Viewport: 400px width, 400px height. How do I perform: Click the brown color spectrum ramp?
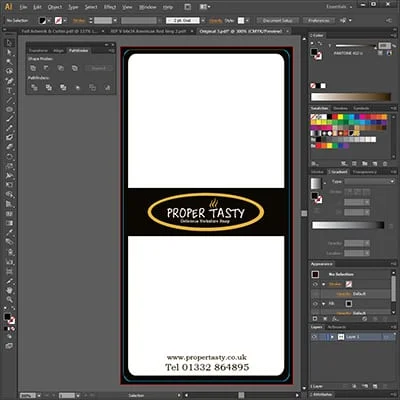(351, 97)
